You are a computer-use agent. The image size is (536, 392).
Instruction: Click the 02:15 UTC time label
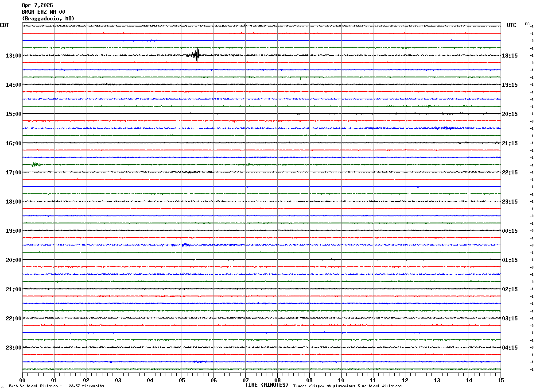coord(510,289)
